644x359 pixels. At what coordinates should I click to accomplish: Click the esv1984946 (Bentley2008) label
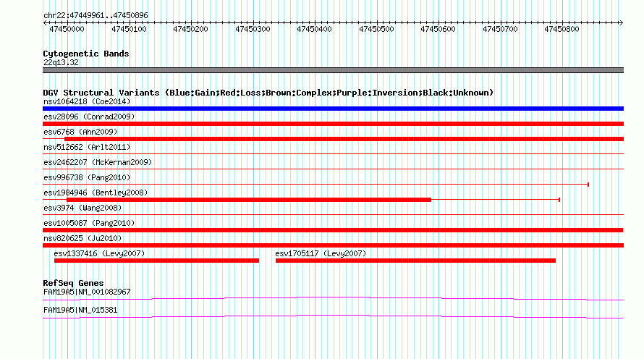click(x=96, y=193)
